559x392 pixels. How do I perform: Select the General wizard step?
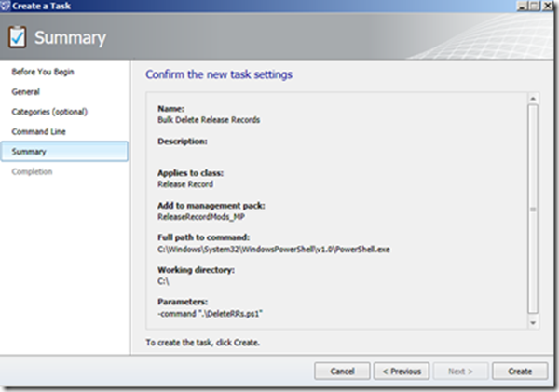(26, 91)
